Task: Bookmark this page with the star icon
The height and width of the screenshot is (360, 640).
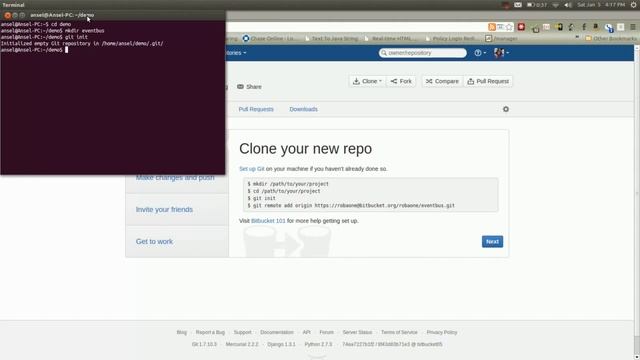Action: coord(509,27)
